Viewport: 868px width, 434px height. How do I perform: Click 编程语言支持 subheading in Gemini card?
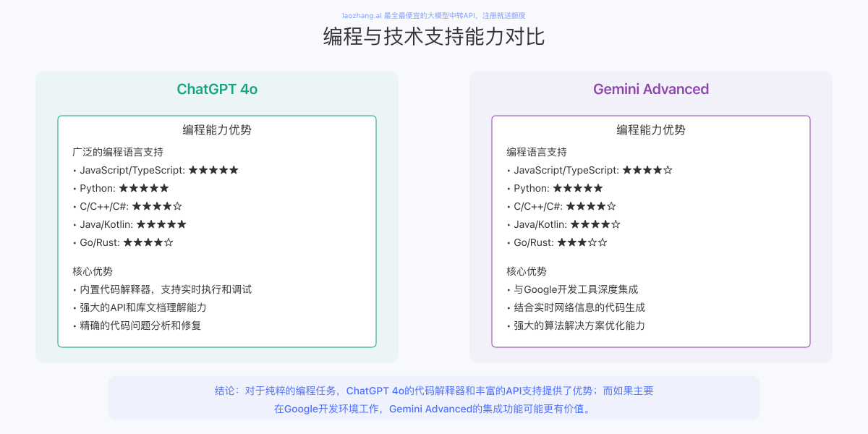tap(537, 152)
